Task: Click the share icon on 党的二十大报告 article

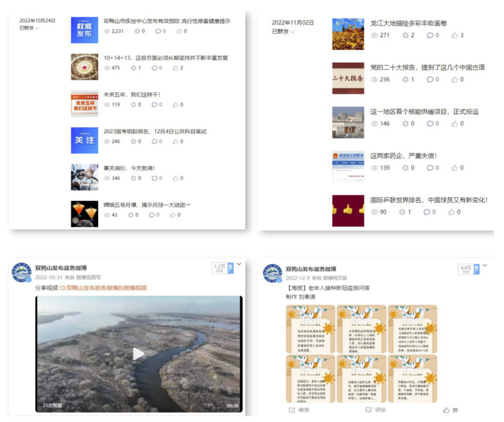Action: point(405,80)
